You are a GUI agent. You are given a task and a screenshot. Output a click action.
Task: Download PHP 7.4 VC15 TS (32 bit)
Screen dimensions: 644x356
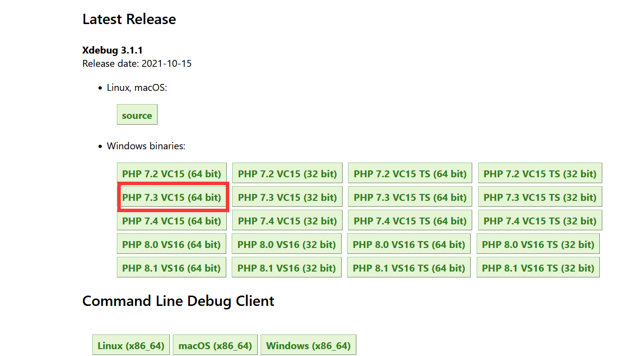coord(540,220)
